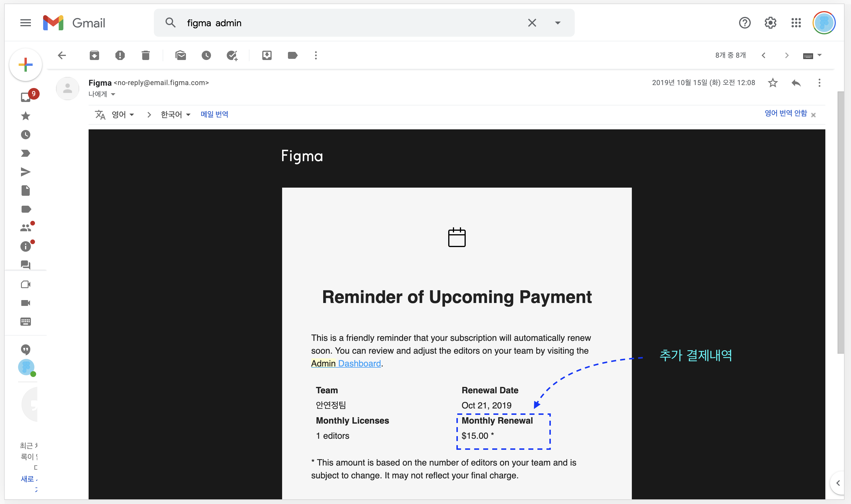Move email to inbox folder icon
The image size is (851, 504).
pos(267,55)
